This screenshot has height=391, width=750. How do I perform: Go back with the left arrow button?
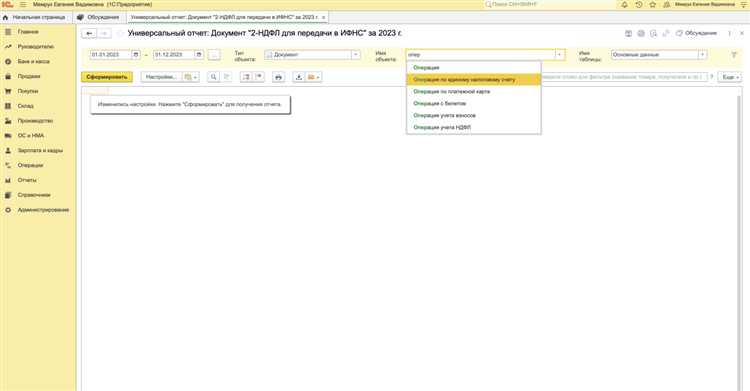89,34
